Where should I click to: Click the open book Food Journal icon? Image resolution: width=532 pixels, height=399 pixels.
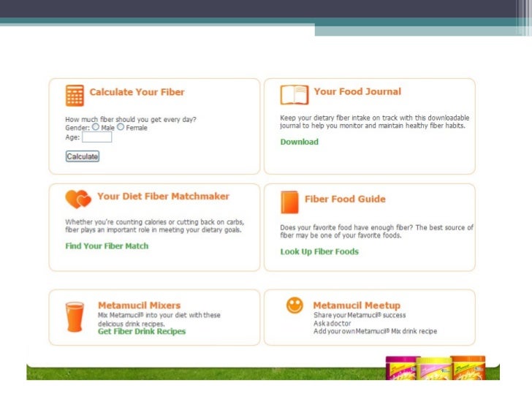click(x=294, y=95)
